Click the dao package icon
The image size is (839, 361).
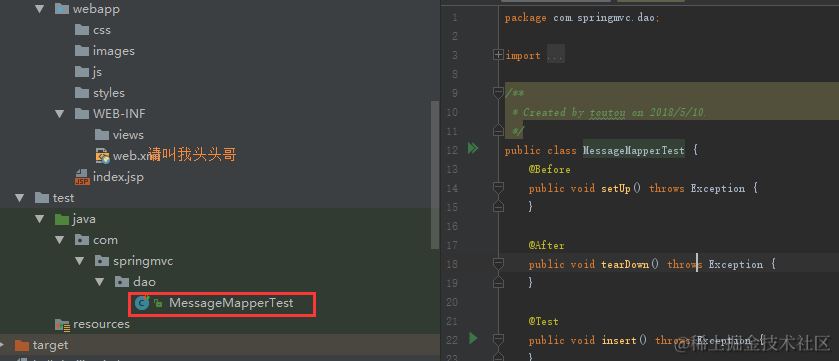[x=122, y=282]
